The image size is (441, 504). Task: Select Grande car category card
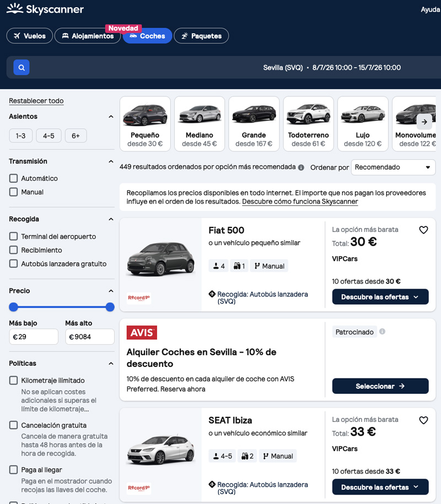click(254, 124)
